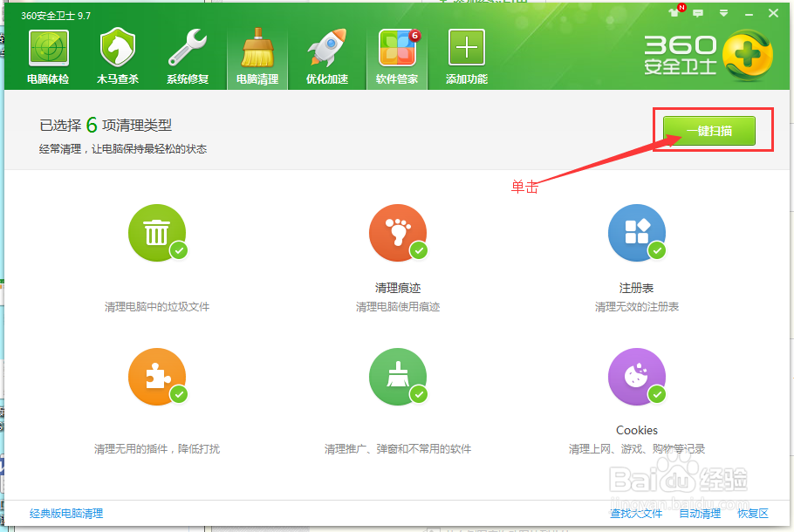Click the 360安全卫士 logo plus emblem
The image size is (794, 532).
pos(748,55)
